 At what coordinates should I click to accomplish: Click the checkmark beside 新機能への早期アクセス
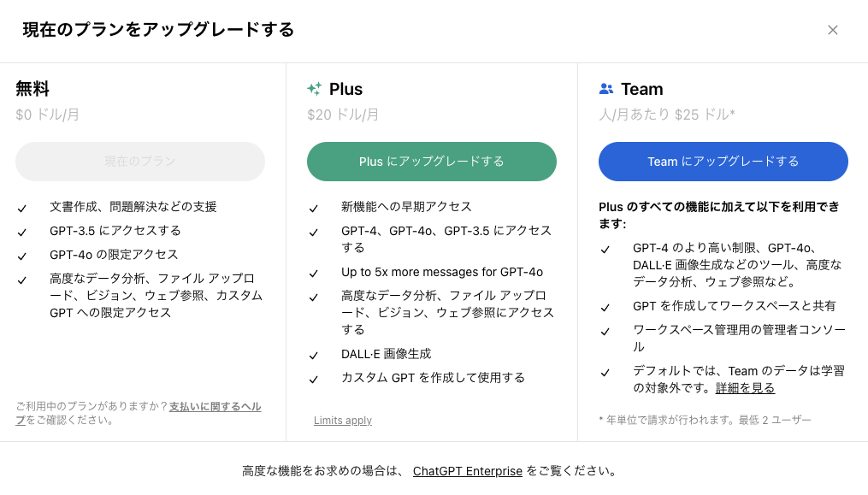(x=312, y=207)
